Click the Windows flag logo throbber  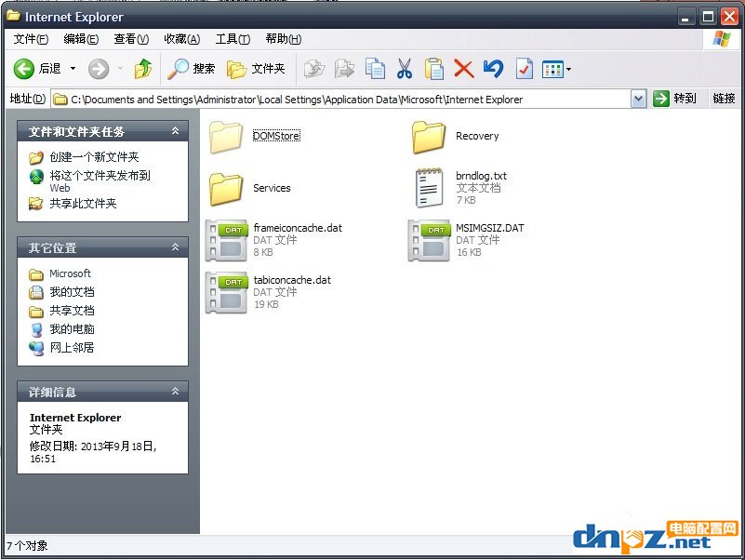[x=721, y=39]
